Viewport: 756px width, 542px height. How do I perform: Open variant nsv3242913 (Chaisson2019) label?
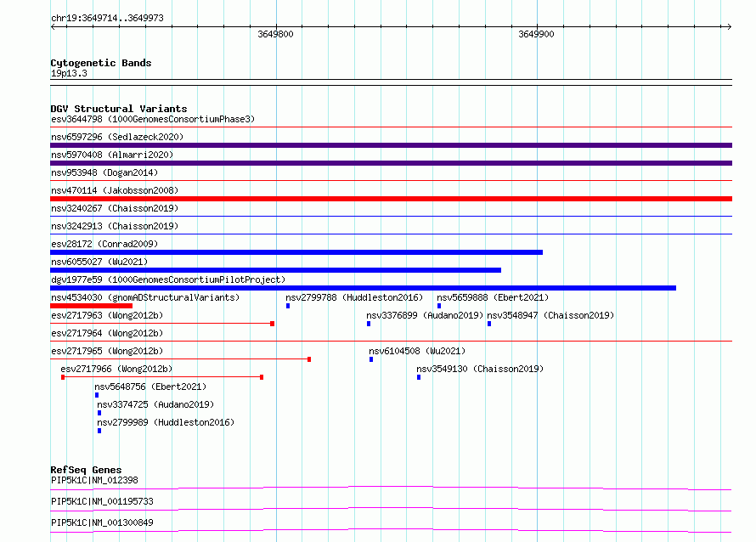115,226
